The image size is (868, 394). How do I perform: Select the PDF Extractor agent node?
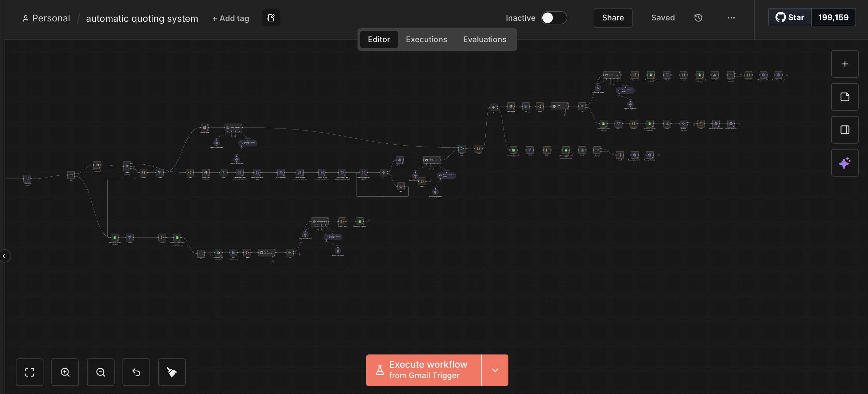[432, 160]
